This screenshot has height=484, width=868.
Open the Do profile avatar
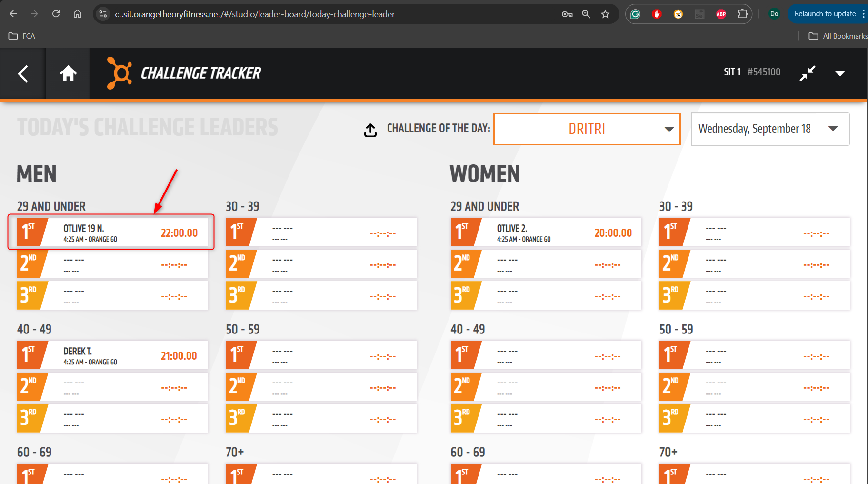pyautogui.click(x=774, y=14)
